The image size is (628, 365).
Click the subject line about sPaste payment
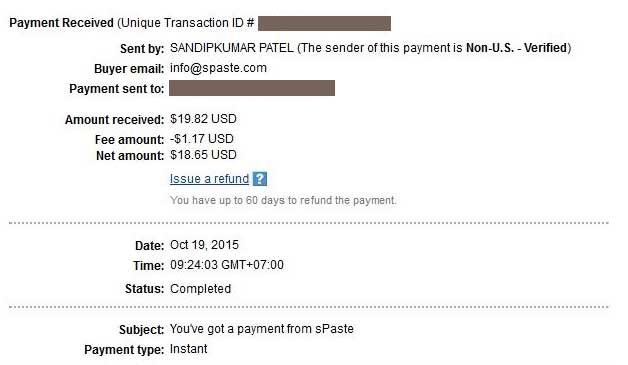point(262,329)
